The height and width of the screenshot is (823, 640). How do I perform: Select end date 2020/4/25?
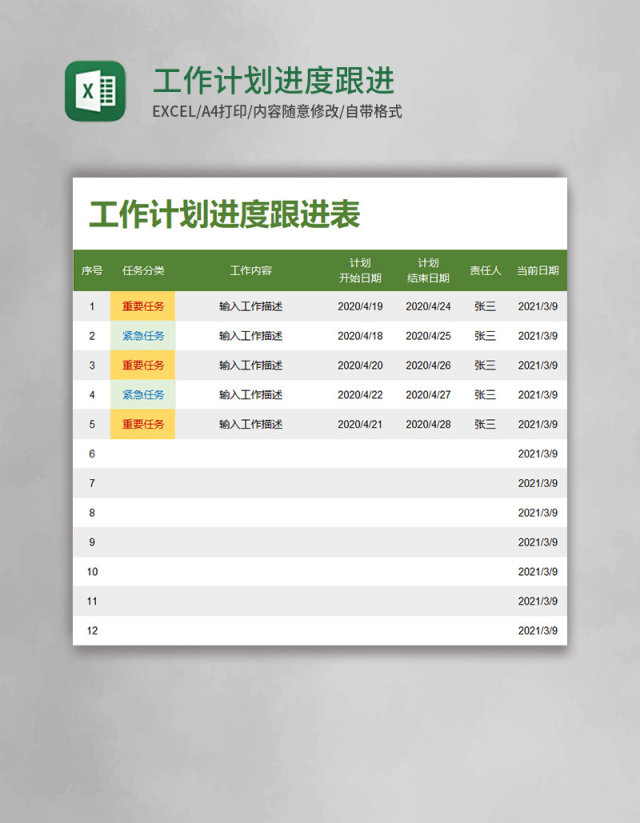pos(428,335)
